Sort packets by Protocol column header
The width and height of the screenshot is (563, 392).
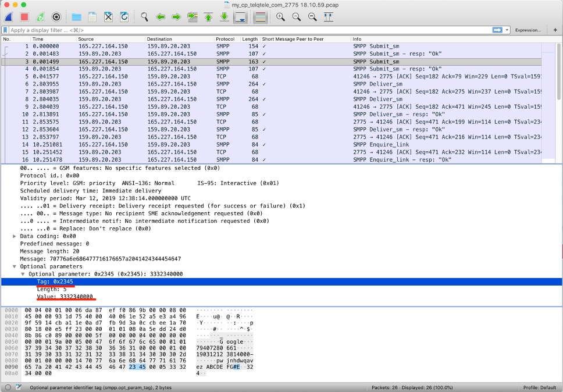coord(225,39)
